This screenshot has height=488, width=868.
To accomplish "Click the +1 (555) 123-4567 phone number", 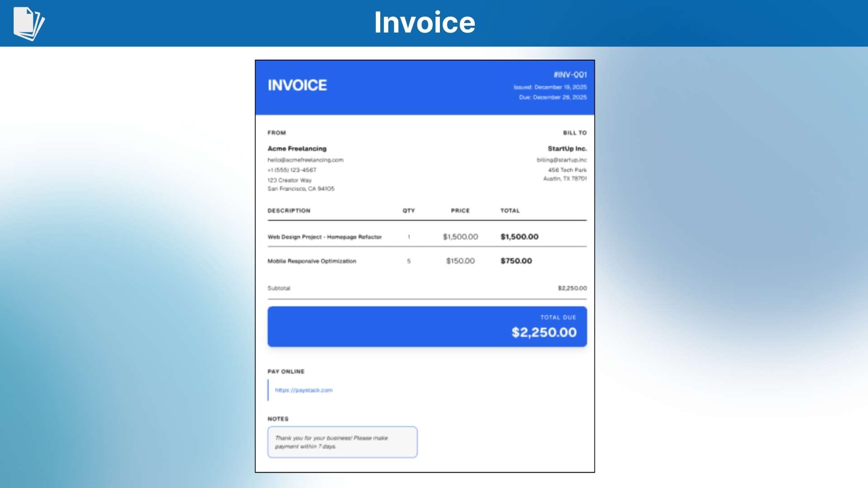I will pyautogui.click(x=292, y=170).
